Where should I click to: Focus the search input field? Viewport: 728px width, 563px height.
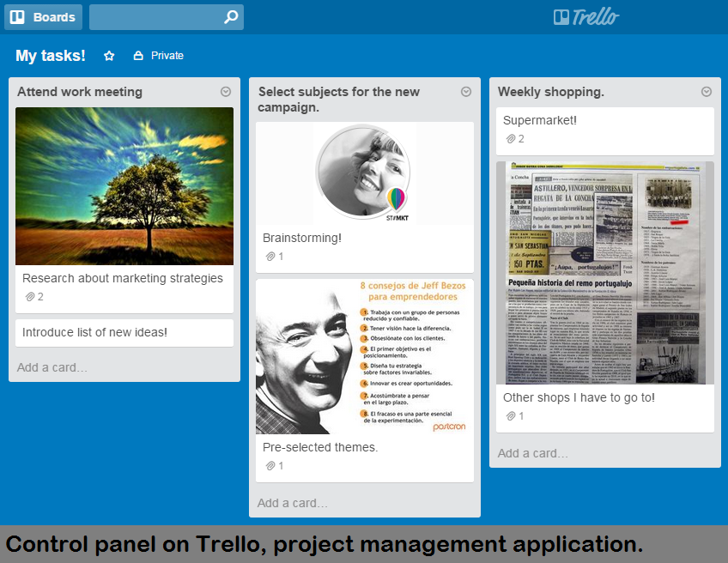click(155, 17)
